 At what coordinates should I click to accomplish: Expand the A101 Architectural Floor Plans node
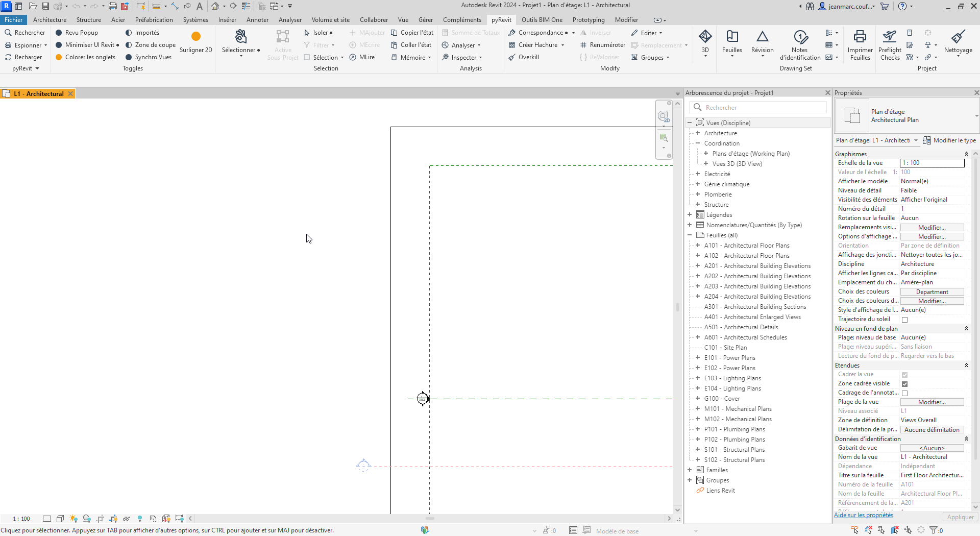click(x=698, y=246)
